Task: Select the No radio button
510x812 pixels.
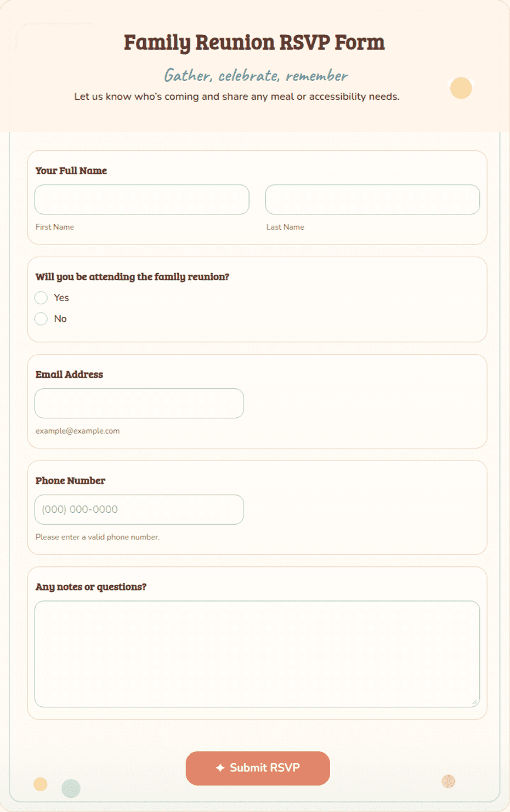Action: click(x=41, y=319)
